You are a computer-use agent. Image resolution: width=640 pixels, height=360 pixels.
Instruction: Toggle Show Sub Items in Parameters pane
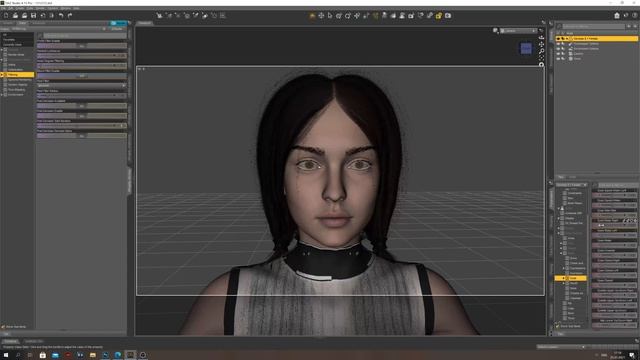pyautogui.click(x=558, y=326)
